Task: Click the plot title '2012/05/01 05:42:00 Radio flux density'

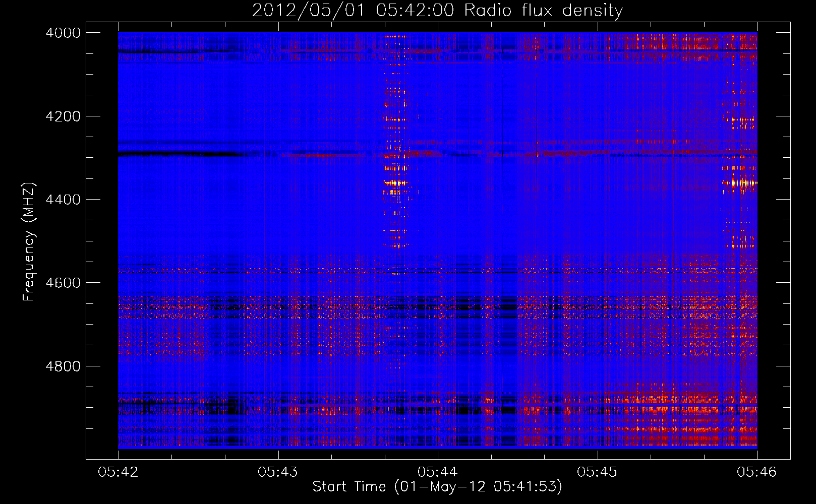Action: coord(437,10)
